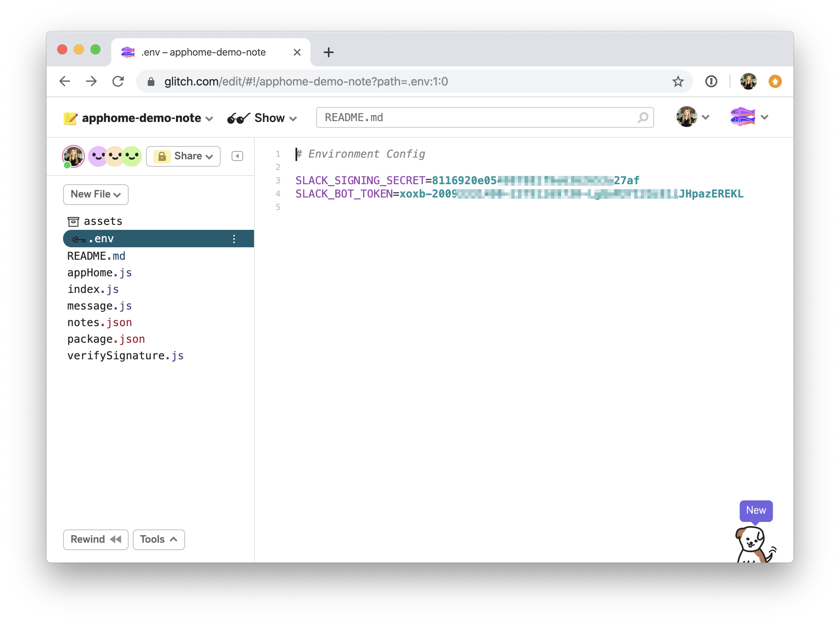Click the assets box icon

(x=73, y=221)
